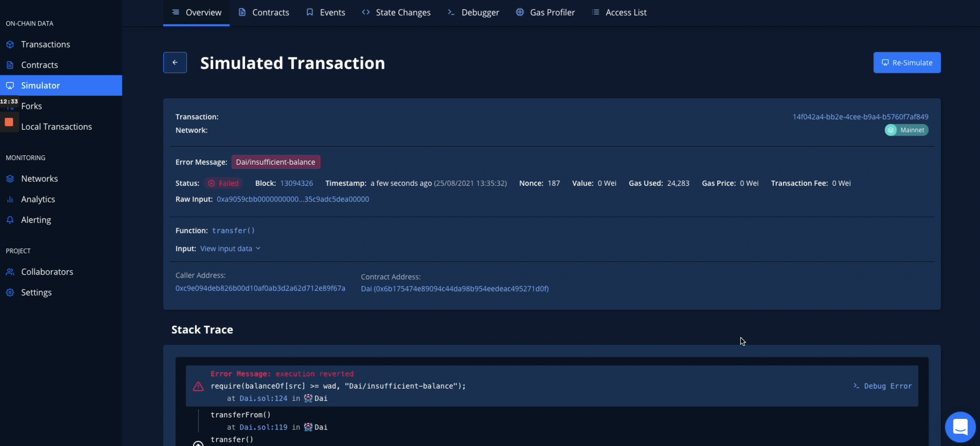This screenshot has height=446, width=980.
Task: Open Settings in the sidebar
Action: click(61, 292)
